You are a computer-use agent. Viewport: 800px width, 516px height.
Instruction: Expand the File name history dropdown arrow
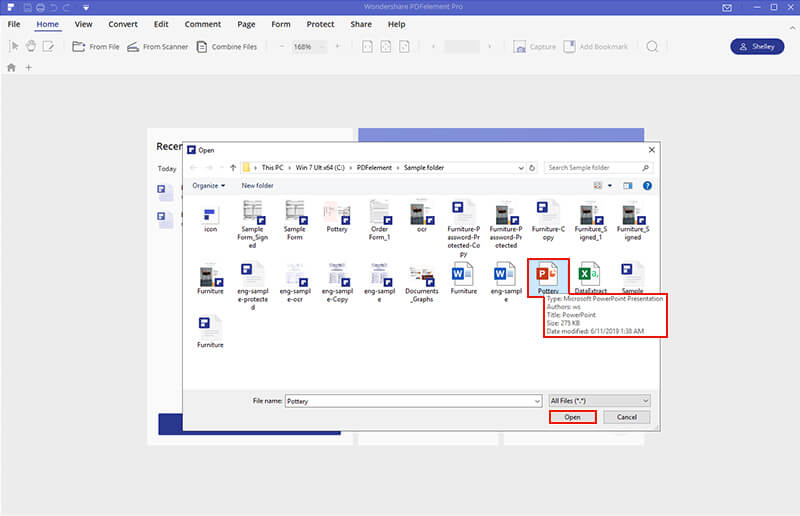(537, 401)
